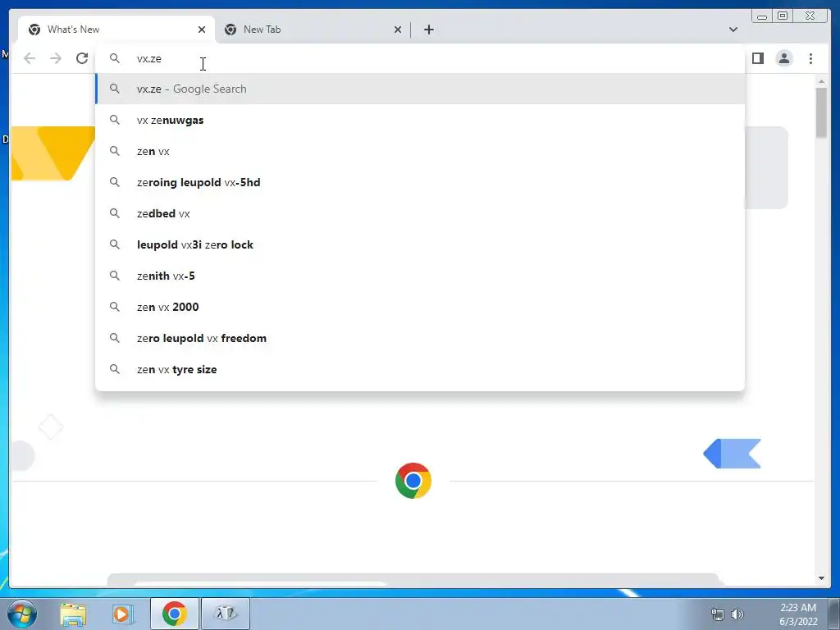The image size is (840, 630).
Task: Click the address bar containing vx.ze
Action: [x=420, y=58]
